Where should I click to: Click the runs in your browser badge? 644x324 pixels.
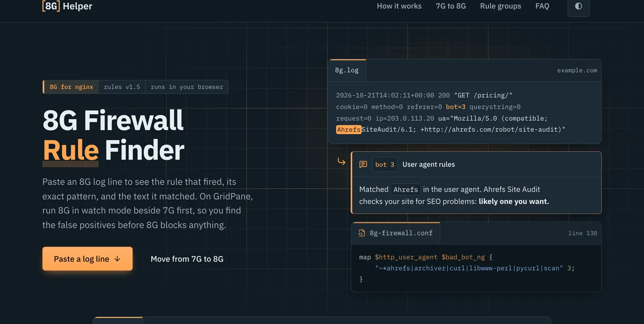(187, 87)
